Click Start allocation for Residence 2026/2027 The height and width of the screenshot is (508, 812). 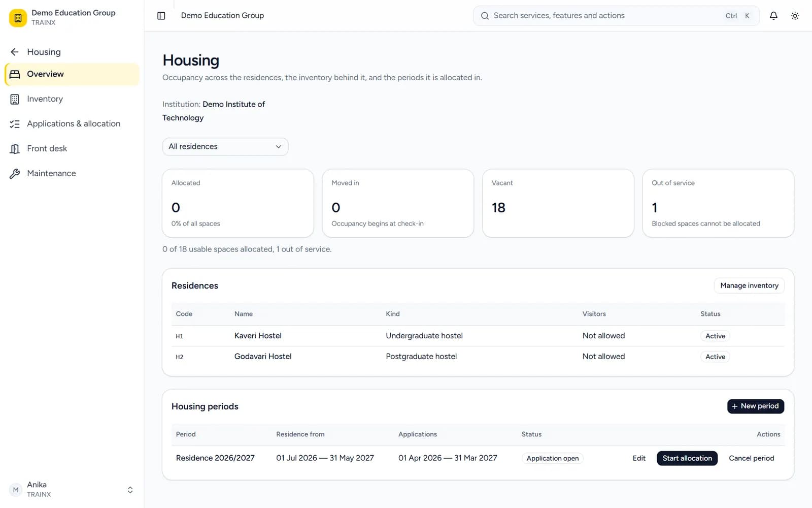pyautogui.click(x=687, y=458)
